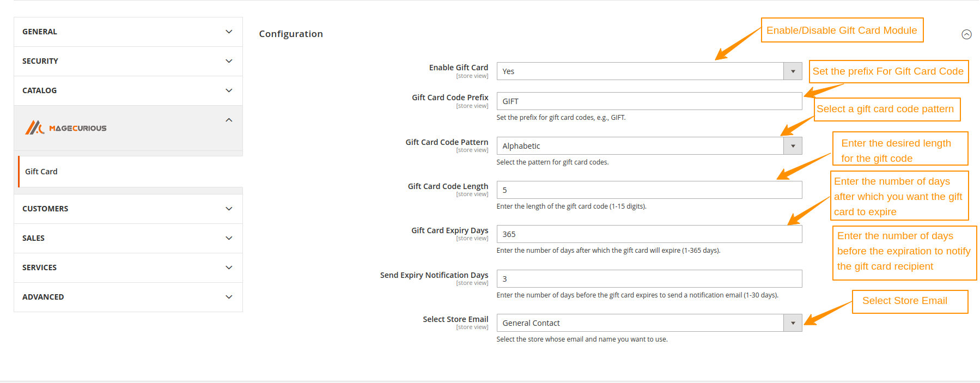Click the Gift Card Code Prefix input field
Screen dimensions: 980x383
[648, 101]
